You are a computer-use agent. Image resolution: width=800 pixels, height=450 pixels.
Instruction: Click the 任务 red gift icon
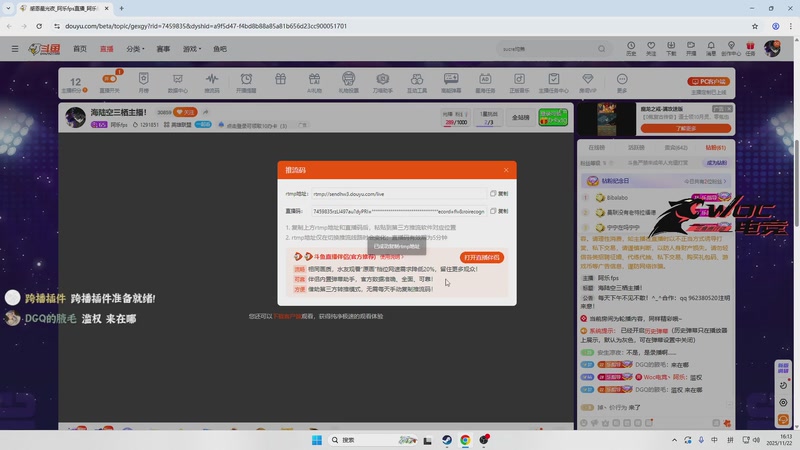coord(750,46)
